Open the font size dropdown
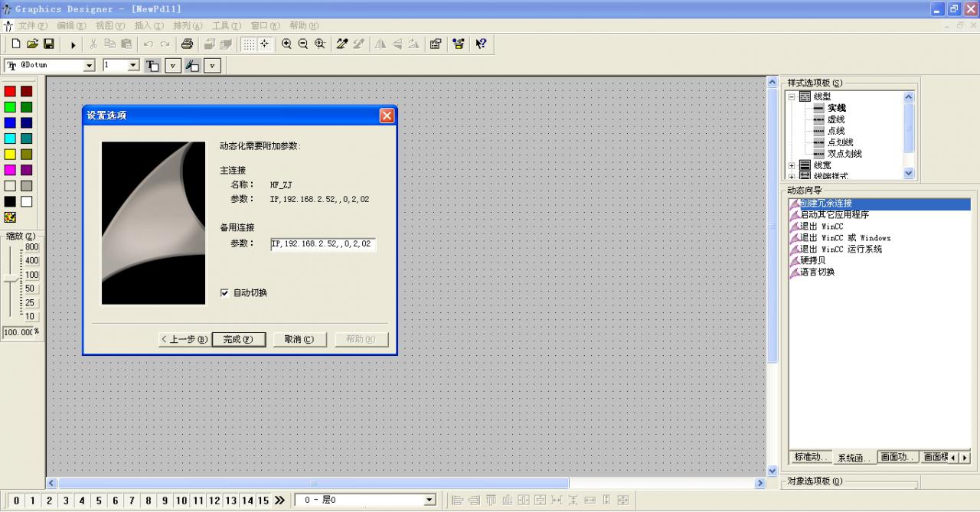The height and width of the screenshot is (512, 980). 132,66
